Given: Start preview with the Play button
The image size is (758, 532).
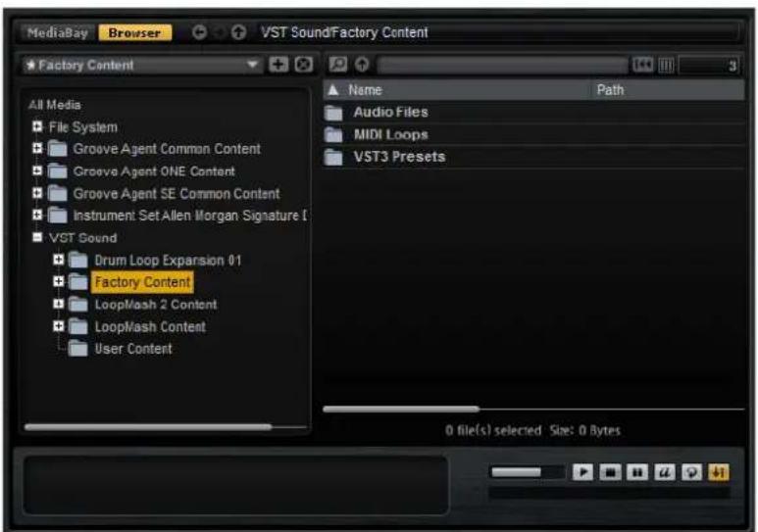Looking at the screenshot, I should (x=583, y=471).
